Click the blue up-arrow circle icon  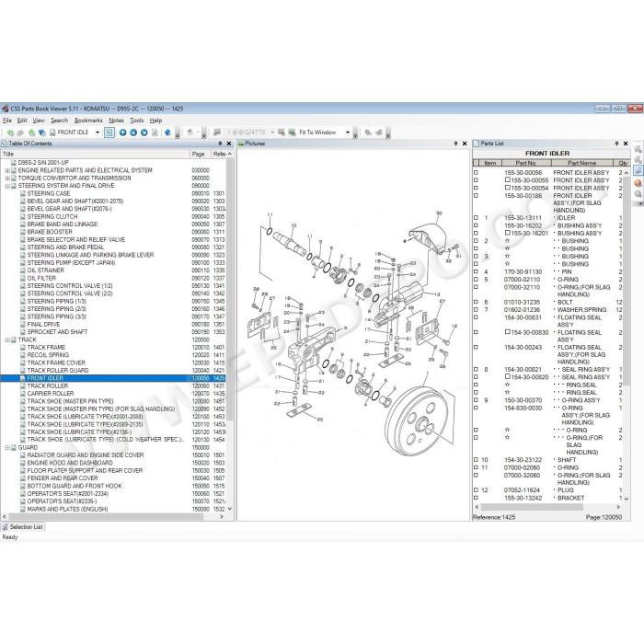[x=122, y=132]
